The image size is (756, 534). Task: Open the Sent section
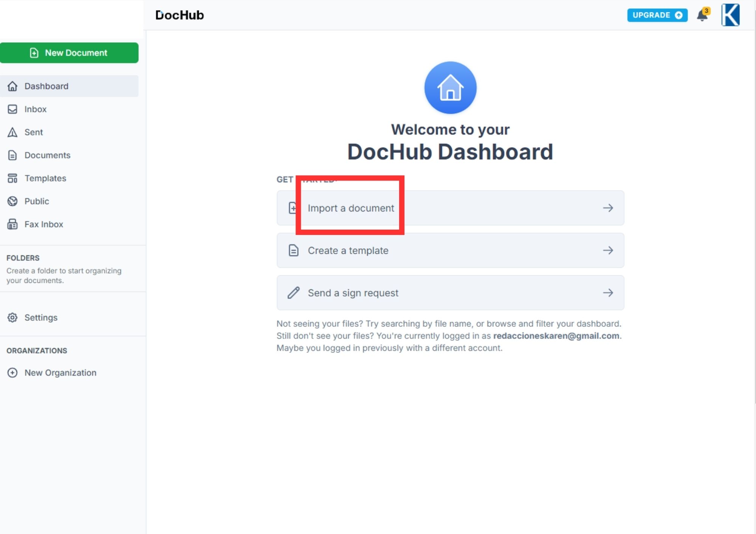(x=33, y=132)
